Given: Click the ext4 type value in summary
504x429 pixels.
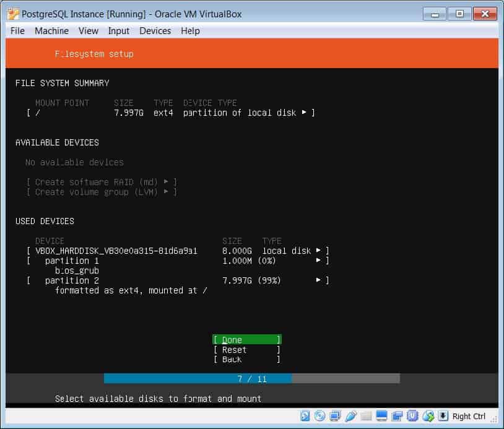Looking at the screenshot, I should click(163, 113).
